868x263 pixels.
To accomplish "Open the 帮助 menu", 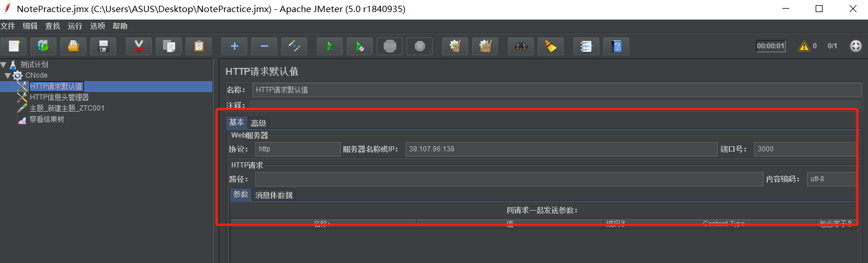I will pos(120,26).
